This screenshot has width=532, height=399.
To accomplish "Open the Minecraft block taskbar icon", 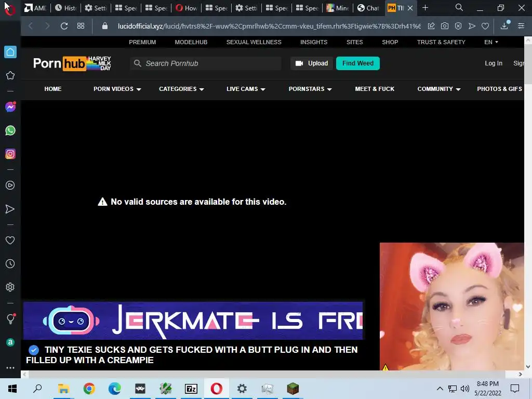I will [x=293, y=389].
